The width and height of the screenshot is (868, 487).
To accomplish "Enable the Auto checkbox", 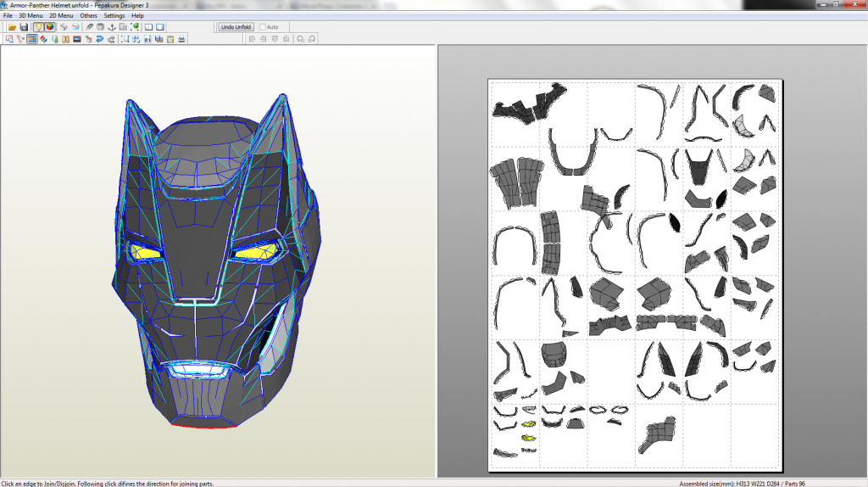I will 263,26.
